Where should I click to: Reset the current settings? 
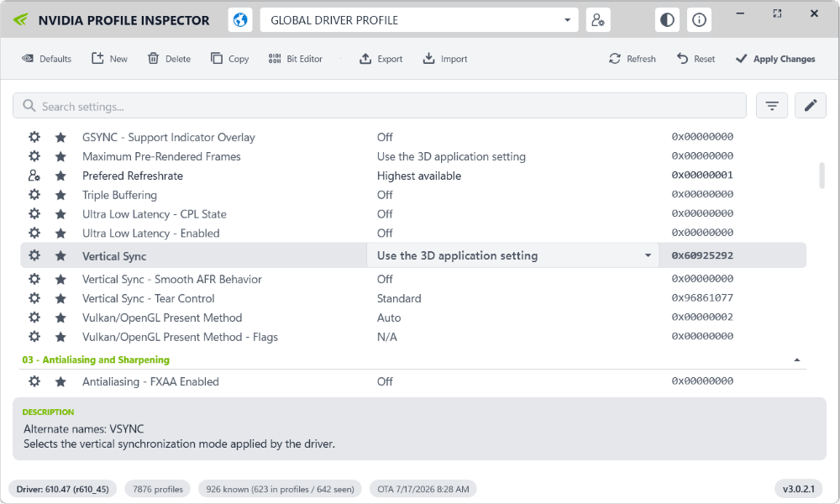pos(696,59)
